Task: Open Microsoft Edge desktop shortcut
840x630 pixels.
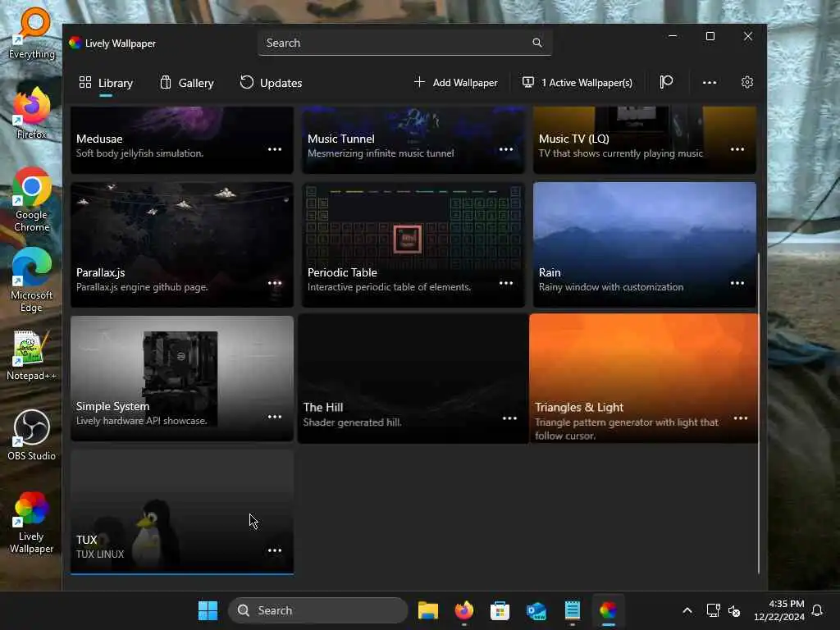Action: pyautogui.click(x=32, y=281)
